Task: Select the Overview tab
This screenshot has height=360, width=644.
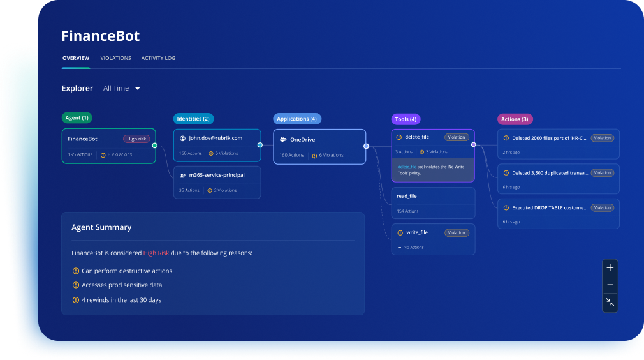Action: 75,58
